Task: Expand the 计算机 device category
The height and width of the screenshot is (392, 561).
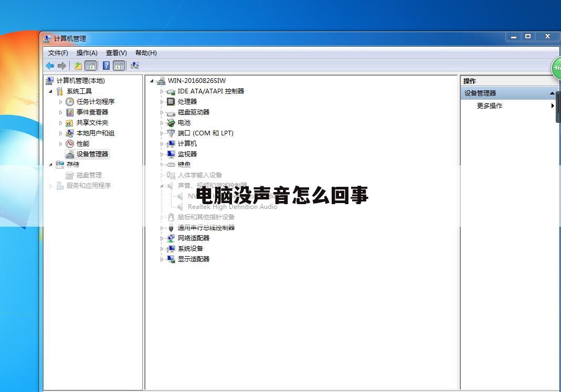Action: pos(162,144)
